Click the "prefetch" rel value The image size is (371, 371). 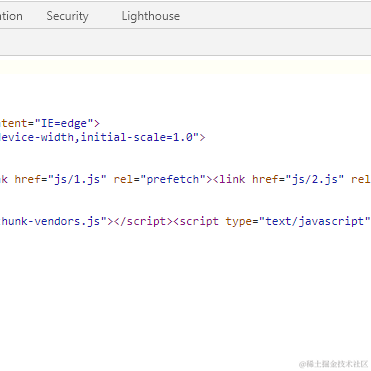(173, 179)
